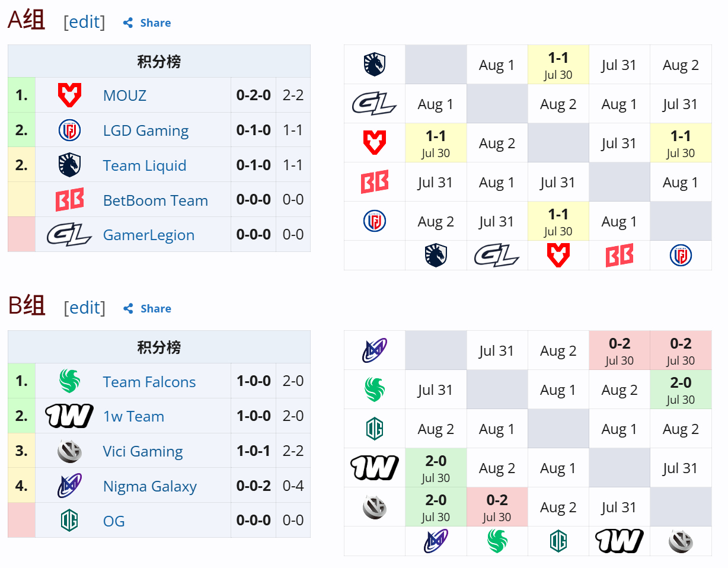Click OG logo in B组 crosstable bottom row
Viewport: 728px width, 568px height.
click(558, 541)
